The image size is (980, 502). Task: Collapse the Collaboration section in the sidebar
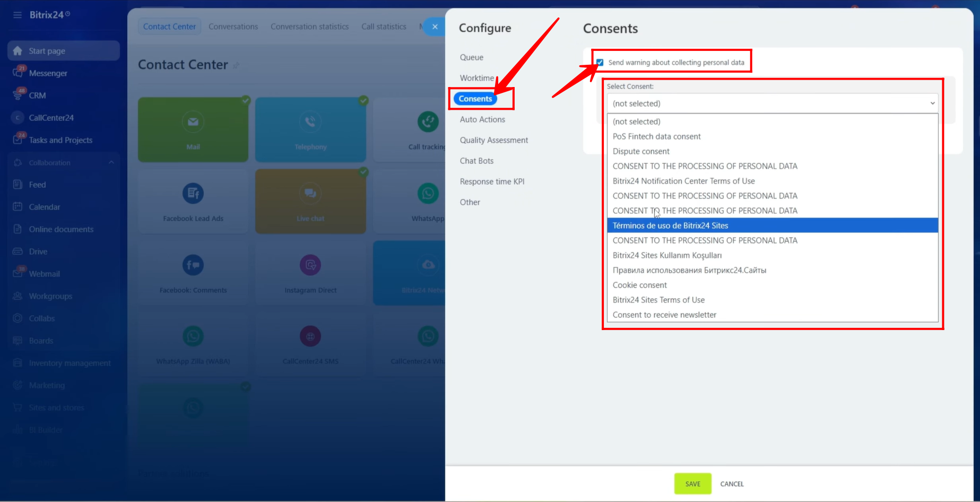tap(111, 163)
